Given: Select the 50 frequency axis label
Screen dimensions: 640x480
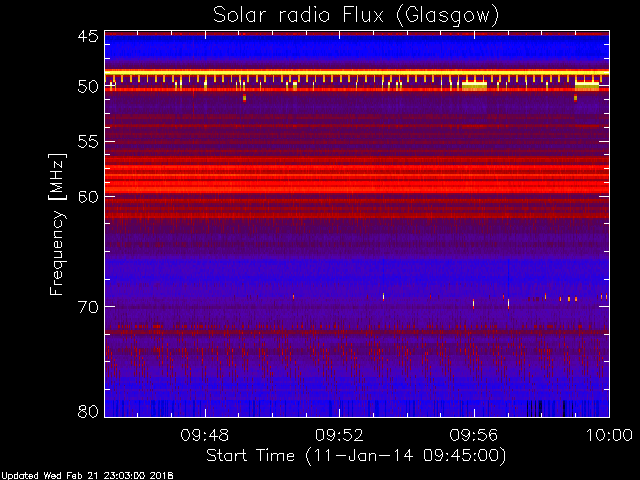Looking at the screenshot, I should [x=88, y=87].
